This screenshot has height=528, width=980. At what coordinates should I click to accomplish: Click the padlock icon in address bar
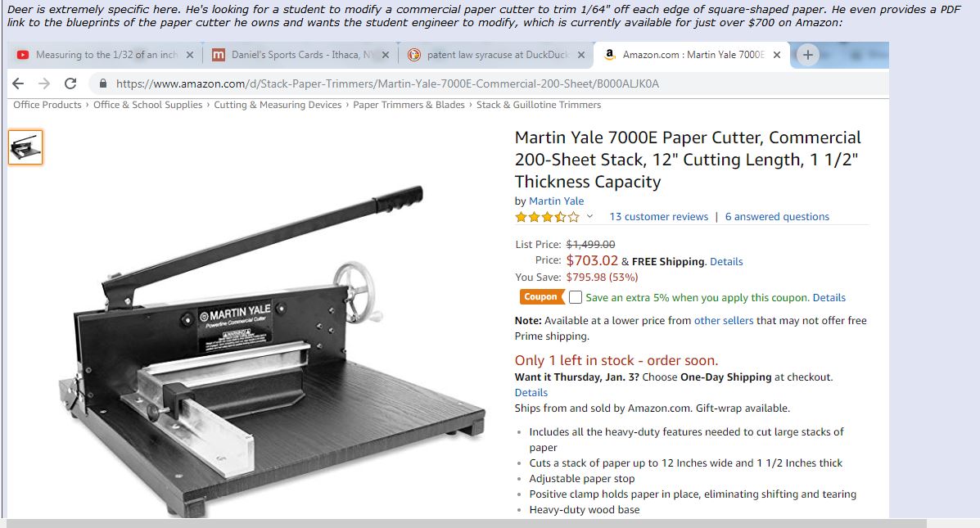[x=103, y=83]
